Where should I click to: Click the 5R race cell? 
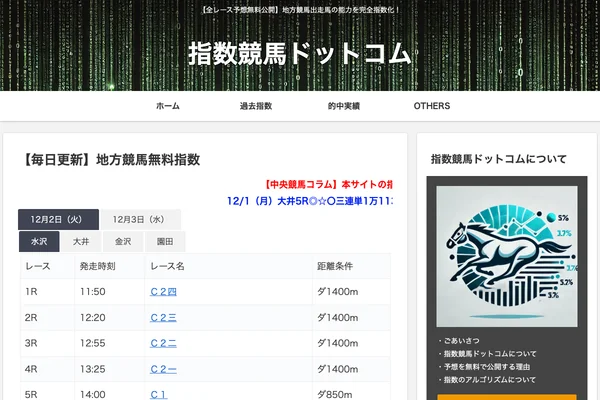[x=47, y=392]
